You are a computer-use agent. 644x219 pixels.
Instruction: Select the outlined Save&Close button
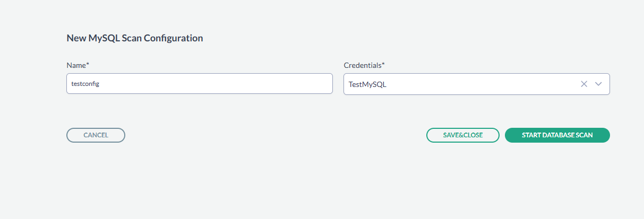coord(462,135)
